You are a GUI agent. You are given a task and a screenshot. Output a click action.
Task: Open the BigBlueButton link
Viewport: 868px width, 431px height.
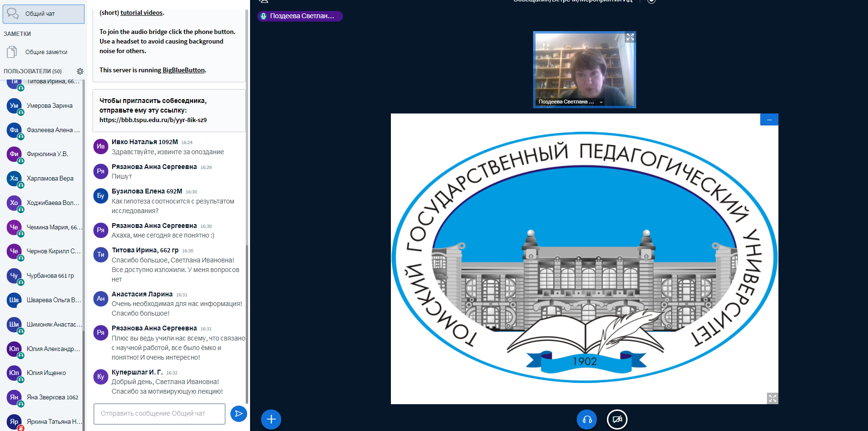(x=183, y=70)
